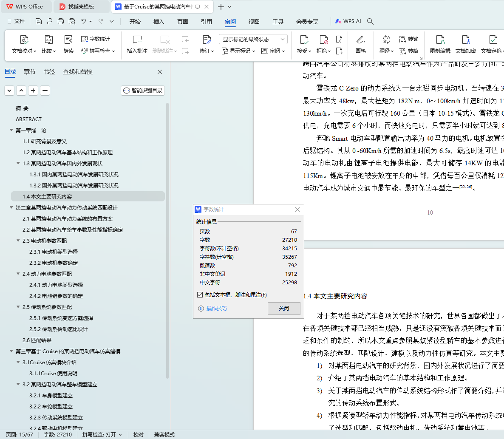This screenshot has width=504, height=439.
Task: Click the save icon in quick toolbar
Action: click(x=39, y=21)
